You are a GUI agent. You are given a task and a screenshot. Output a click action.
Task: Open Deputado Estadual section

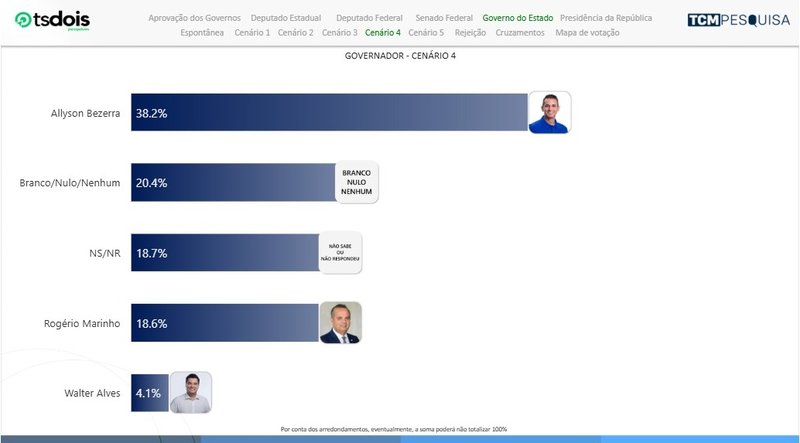coord(286,18)
